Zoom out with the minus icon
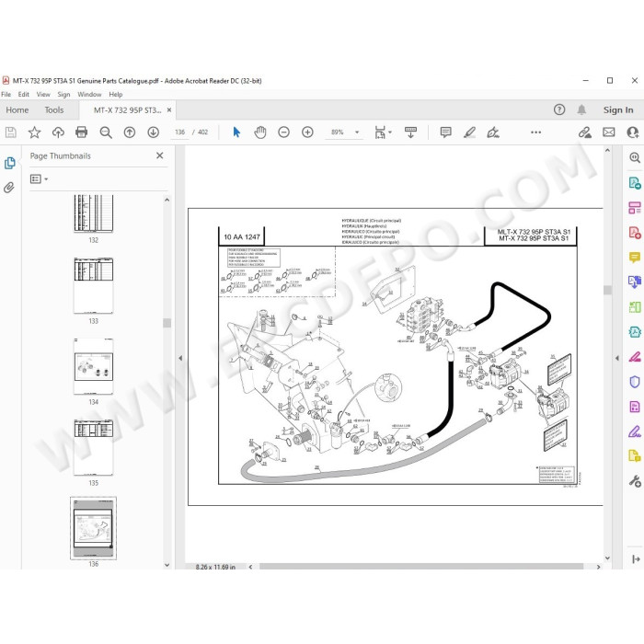The image size is (644, 644). coord(283,132)
